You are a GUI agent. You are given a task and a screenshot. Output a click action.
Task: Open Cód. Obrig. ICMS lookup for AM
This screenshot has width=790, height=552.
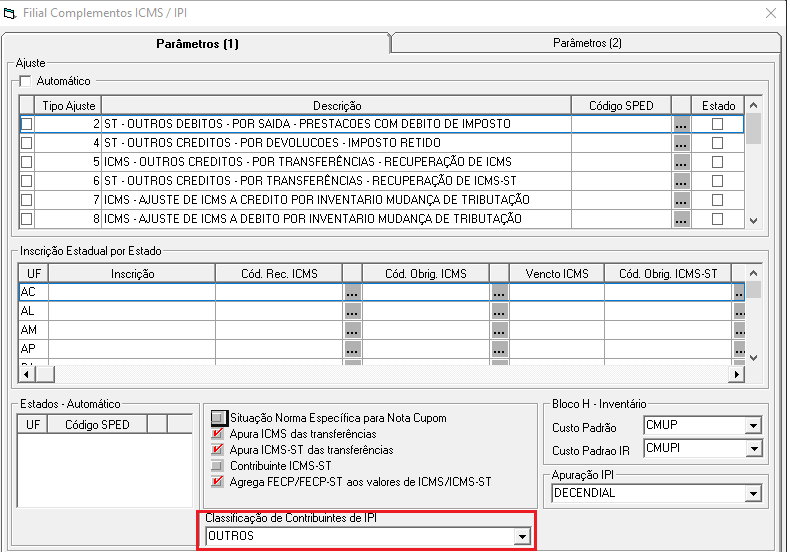point(499,330)
